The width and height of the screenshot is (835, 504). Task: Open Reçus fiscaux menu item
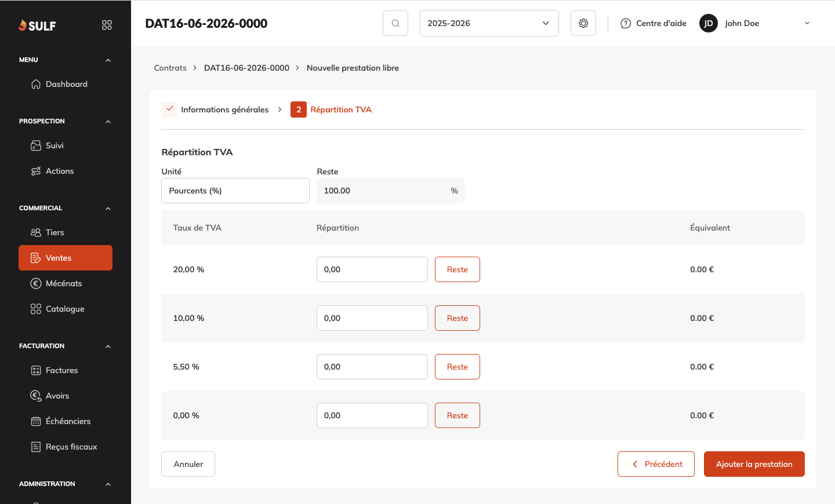click(x=66, y=447)
